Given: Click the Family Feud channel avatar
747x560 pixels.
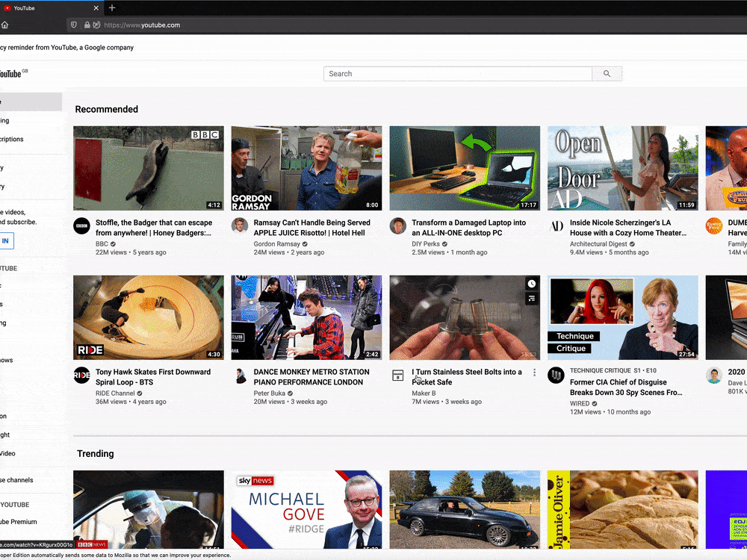Looking at the screenshot, I should 714,225.
